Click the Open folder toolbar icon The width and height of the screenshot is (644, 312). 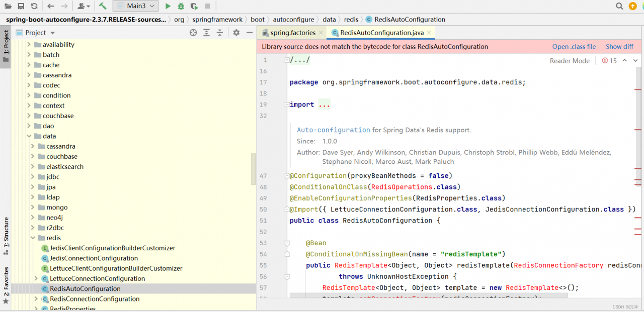(x=8, y=6)
